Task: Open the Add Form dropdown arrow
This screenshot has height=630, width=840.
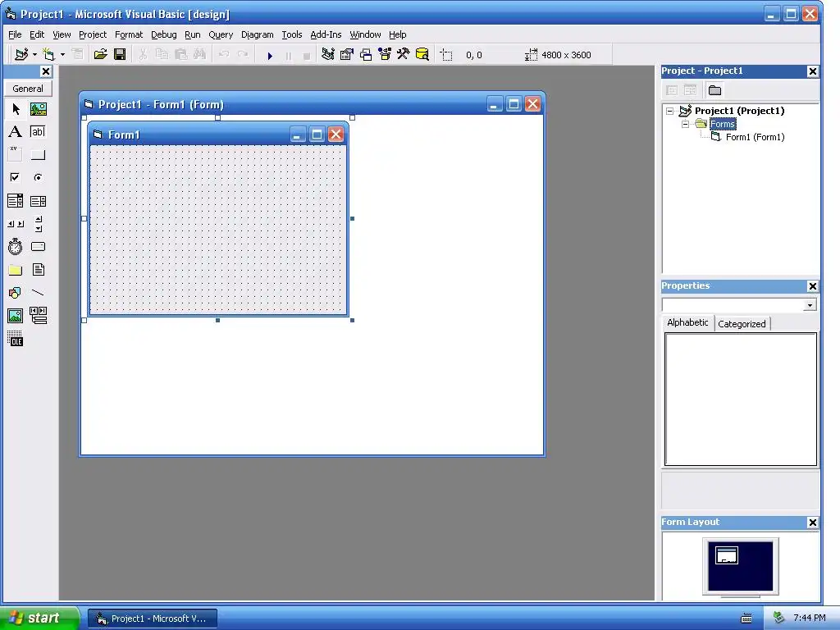Action: tap(62, 55)
